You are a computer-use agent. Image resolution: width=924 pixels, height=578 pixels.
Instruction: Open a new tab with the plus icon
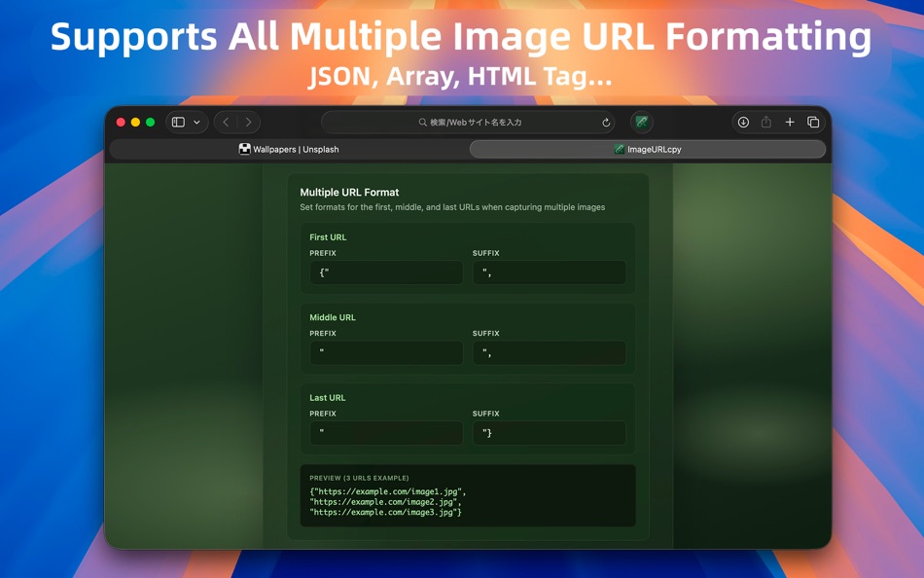coord(790,122)
